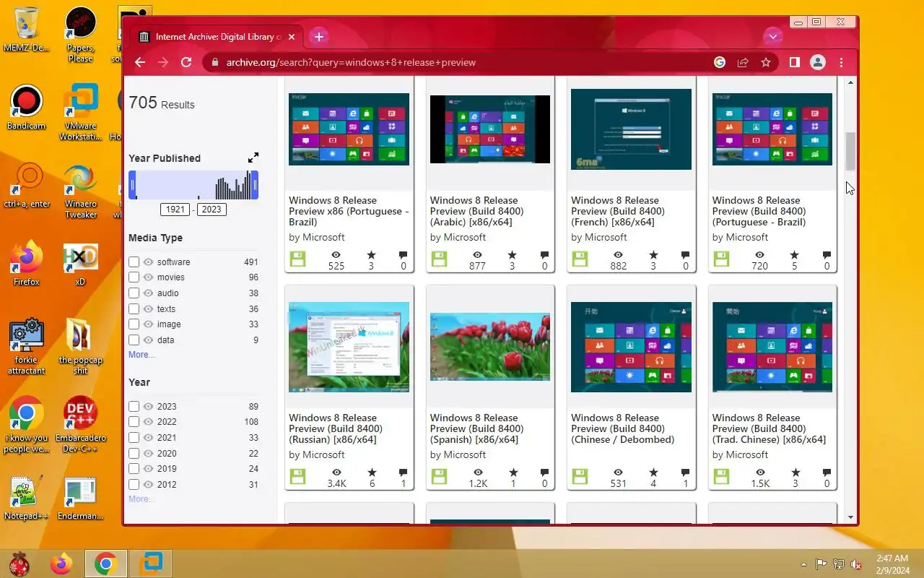Image resolution: width=924 pixels, height=578 pixels.
Task: Grab the left handle of the year slider
Action: [x=132, y=185]
